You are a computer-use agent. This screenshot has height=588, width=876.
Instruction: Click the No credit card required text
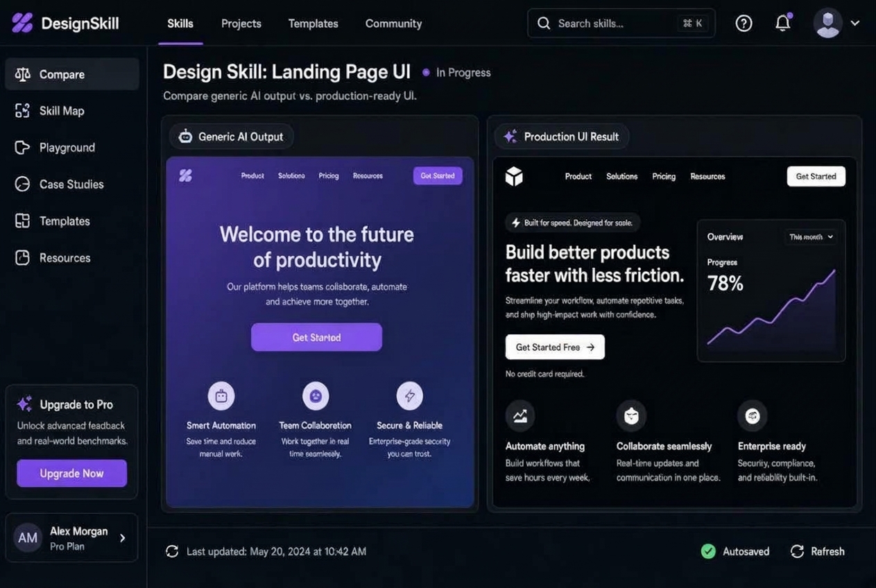click(x=545, y=374)
